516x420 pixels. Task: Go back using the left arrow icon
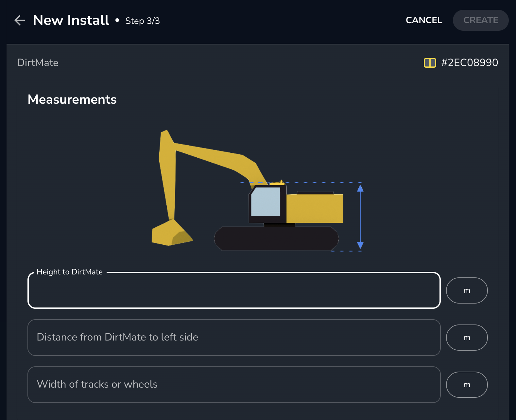pos(20,20)
